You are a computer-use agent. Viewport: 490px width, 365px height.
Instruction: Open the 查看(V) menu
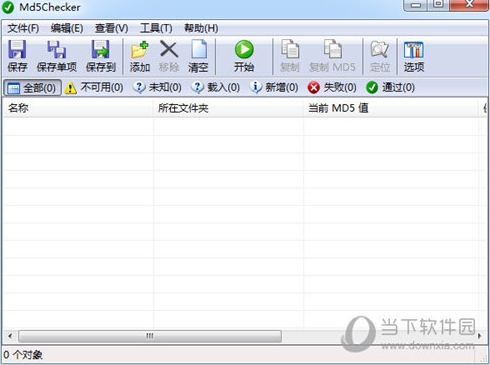tap(111, 28)
